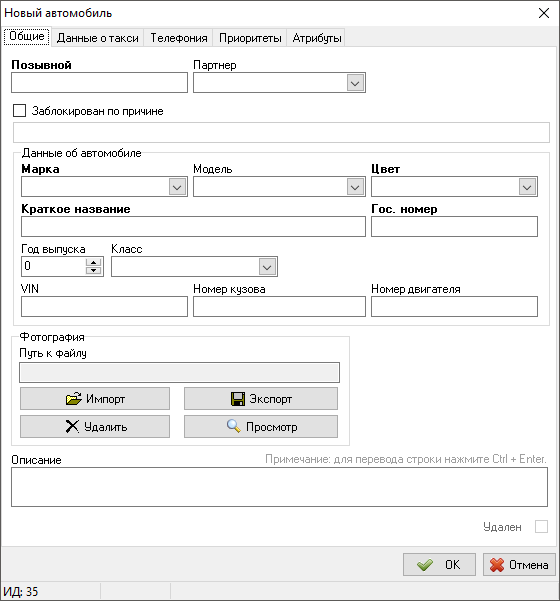This screenshot has height=601, width=560.
Task: Click the Просмотр magnifier icon
Action: pyautogui.click(x=233, y=426)
